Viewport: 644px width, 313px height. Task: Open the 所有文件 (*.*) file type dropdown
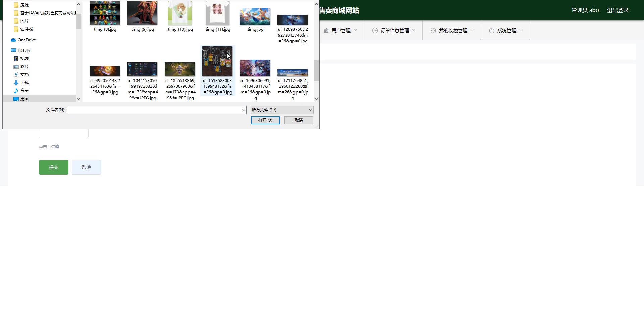pyautogui.click(x=282, y=110)
